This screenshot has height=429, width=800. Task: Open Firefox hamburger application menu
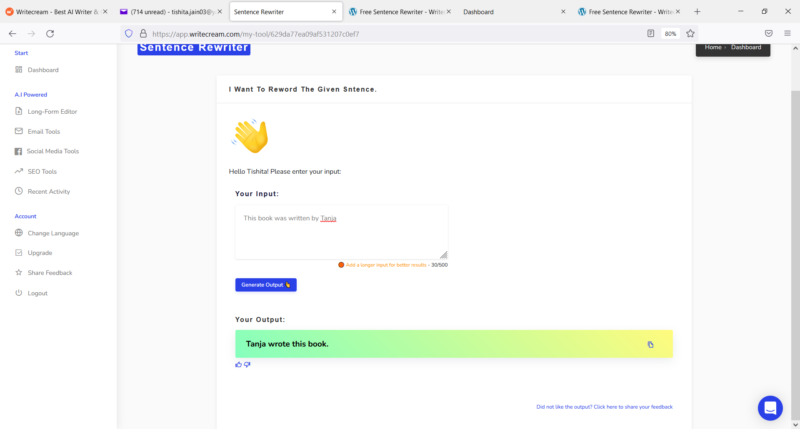coord(787,33)
